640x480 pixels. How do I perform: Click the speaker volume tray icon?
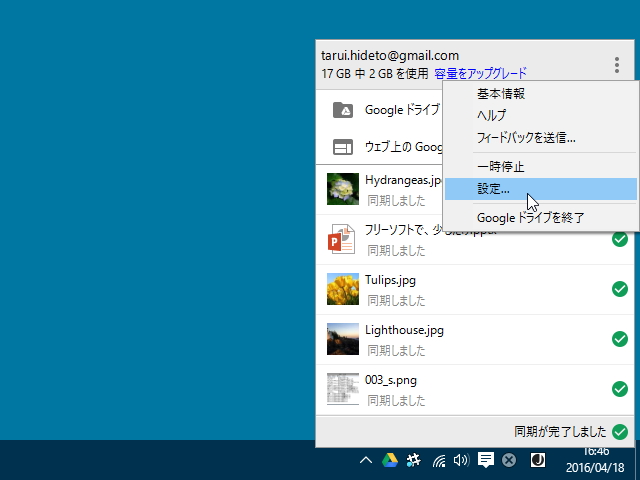pos(461,460)
